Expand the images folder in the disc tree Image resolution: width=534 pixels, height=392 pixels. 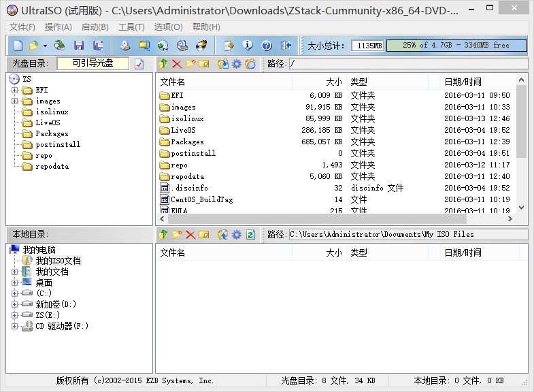pos(14,101)
